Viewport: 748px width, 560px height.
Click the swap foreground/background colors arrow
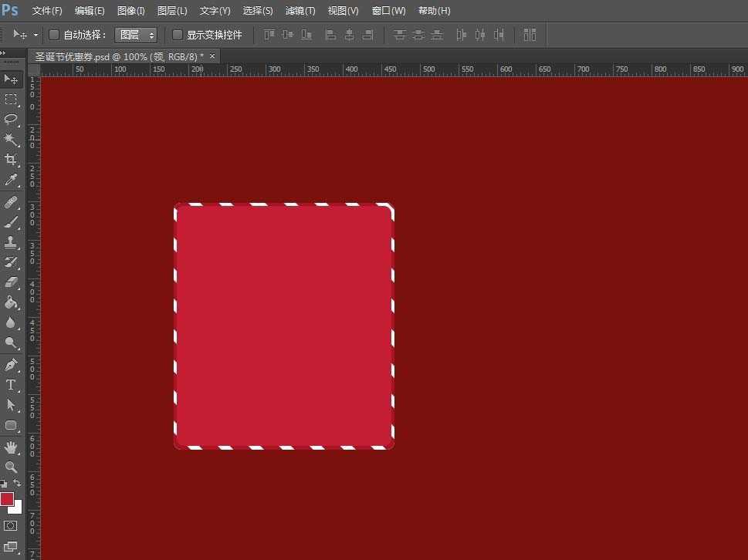[x=18, y=484]
